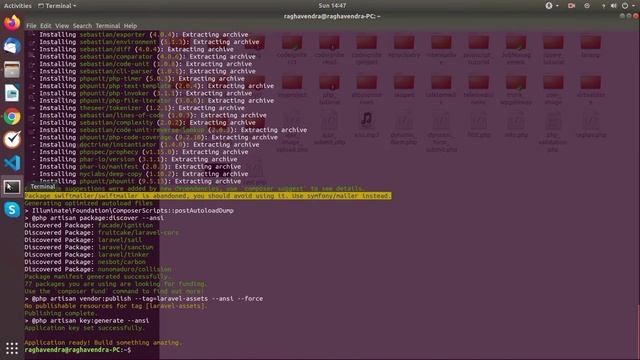Viewport: 640px width, 360px height.
Task: Open LibreOffice Writer from the dock
Action: pyautogui.click(x=12, y=93)
